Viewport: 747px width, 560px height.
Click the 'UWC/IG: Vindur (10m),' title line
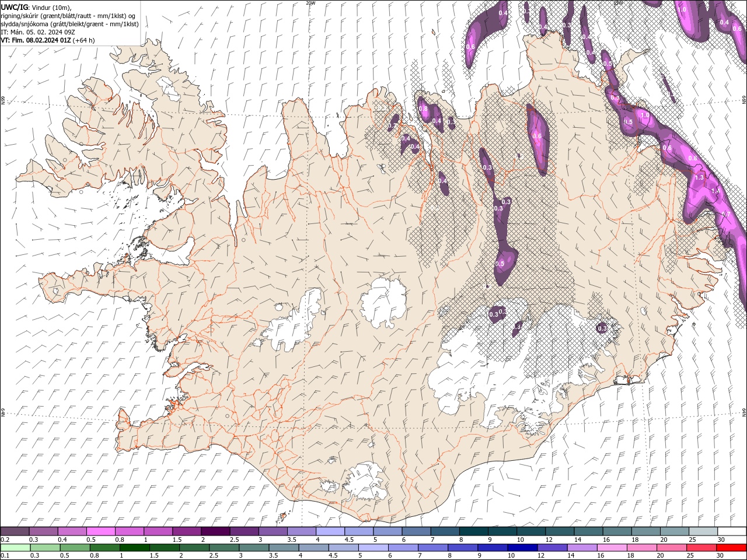pyautogui.click(x=36, y=7)
